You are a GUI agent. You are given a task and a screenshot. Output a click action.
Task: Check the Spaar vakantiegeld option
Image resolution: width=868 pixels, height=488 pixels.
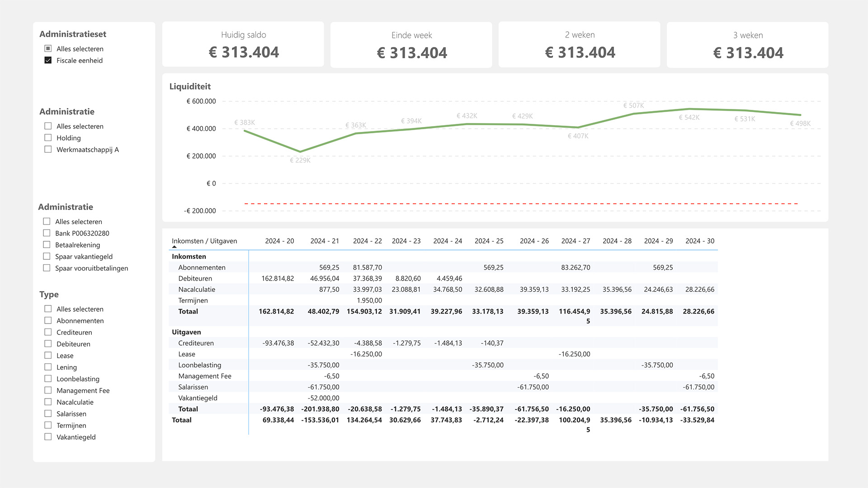coord(47,257)
